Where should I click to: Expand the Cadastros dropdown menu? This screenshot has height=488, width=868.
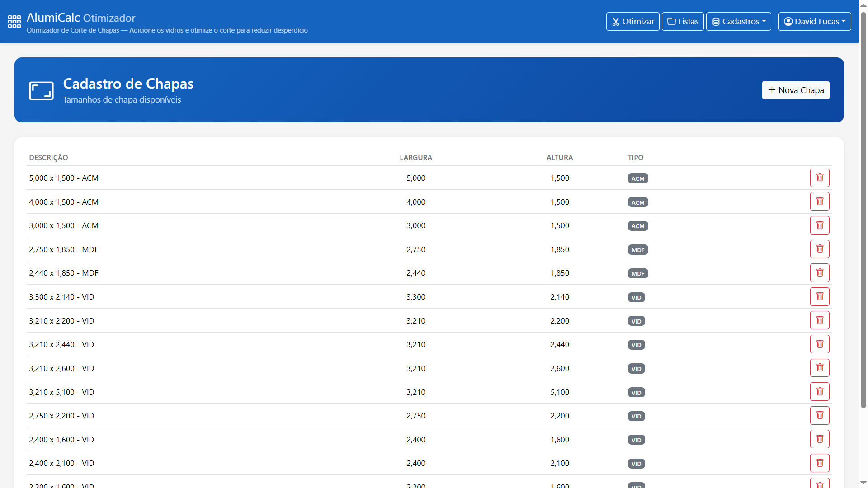pyautogui.click(x=739, y=21)
